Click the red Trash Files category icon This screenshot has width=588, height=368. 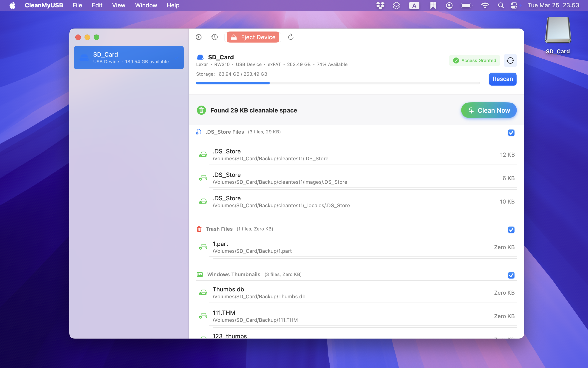click(x=199, y=229)
